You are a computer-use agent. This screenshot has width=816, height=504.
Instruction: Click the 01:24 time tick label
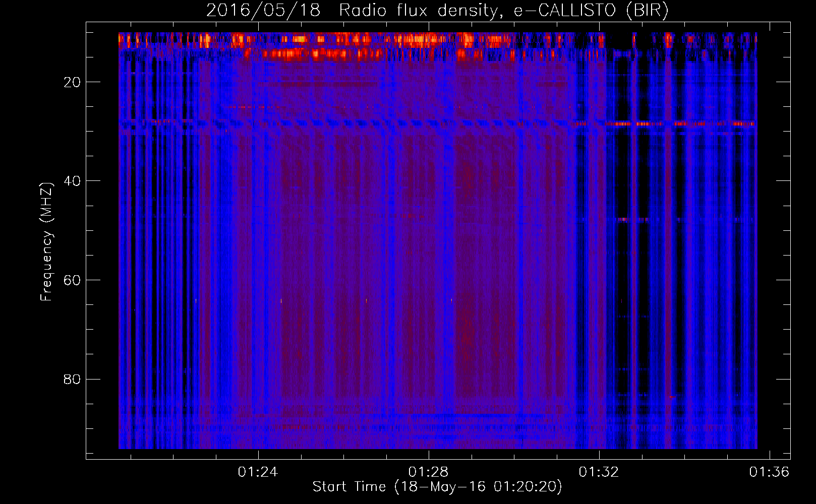pos(258,472)
